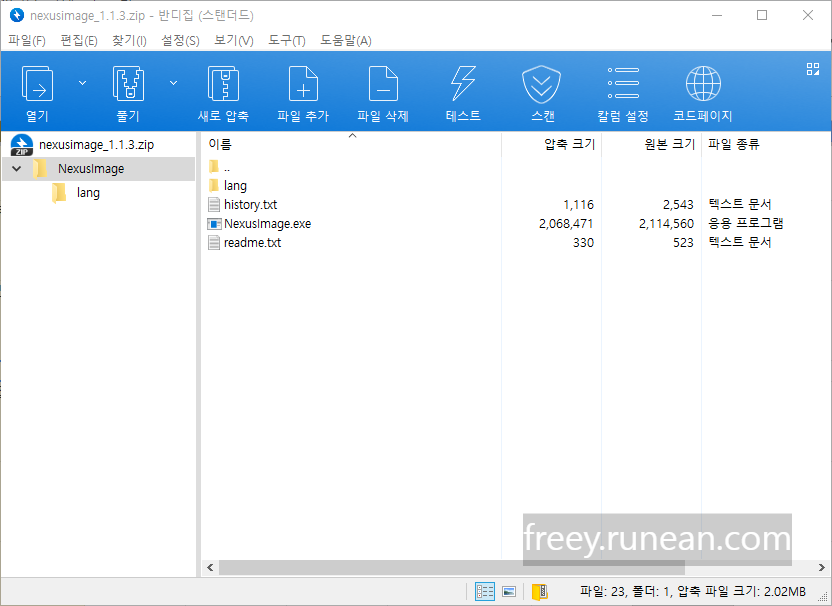Select history.txt in the file list
Screen dimensions: 832x606
[x=250, y=204]
